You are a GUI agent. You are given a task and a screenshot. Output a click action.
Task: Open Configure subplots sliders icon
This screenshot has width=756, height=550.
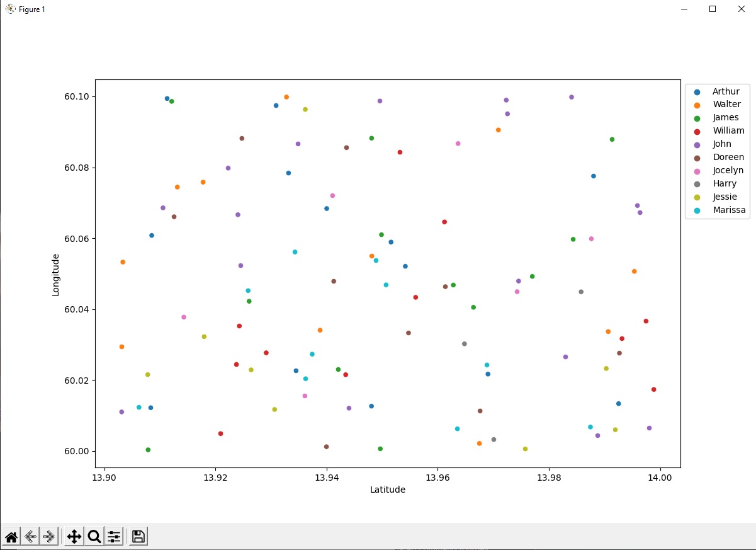point(114,537)
